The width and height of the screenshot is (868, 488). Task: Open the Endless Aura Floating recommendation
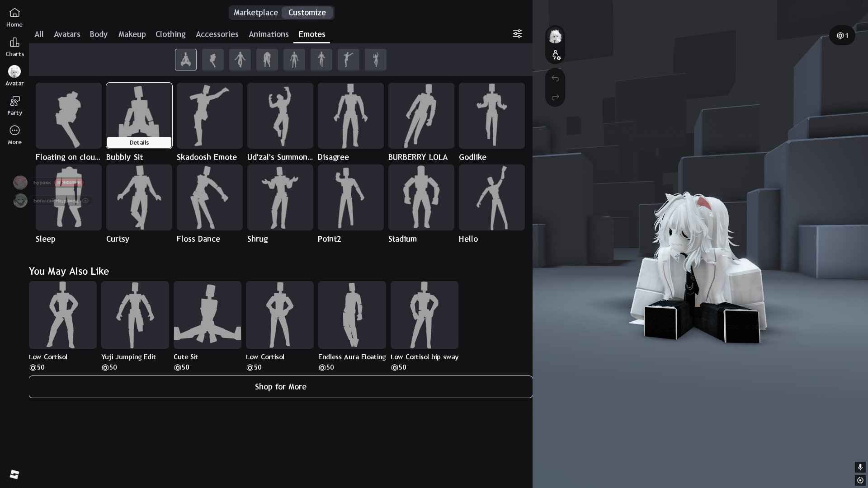coord(352,315)
